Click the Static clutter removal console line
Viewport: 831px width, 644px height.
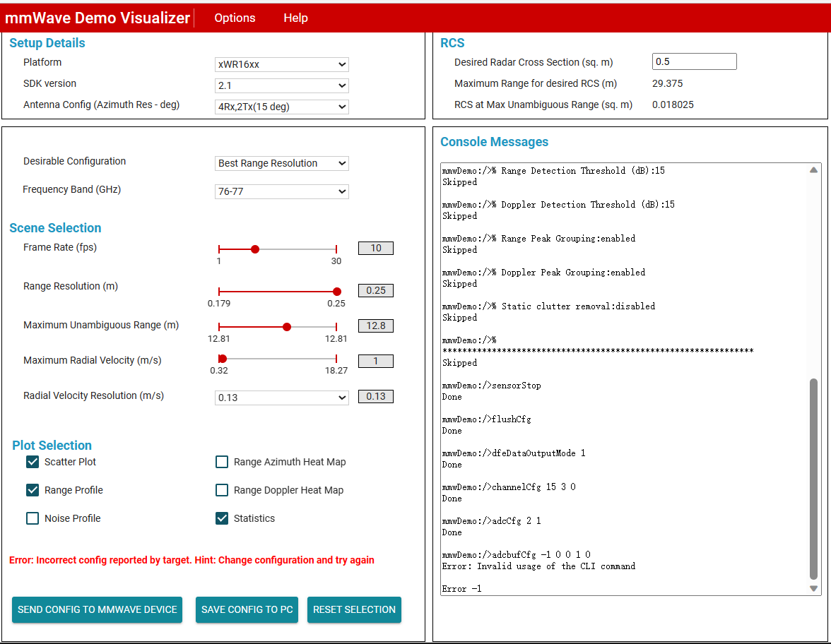548,306
